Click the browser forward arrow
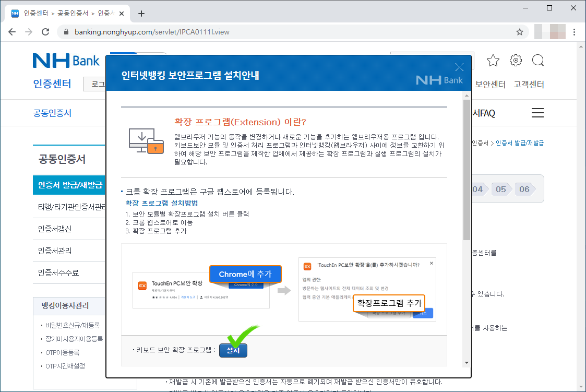Viewport: 586px width, 392px height. 29,32
